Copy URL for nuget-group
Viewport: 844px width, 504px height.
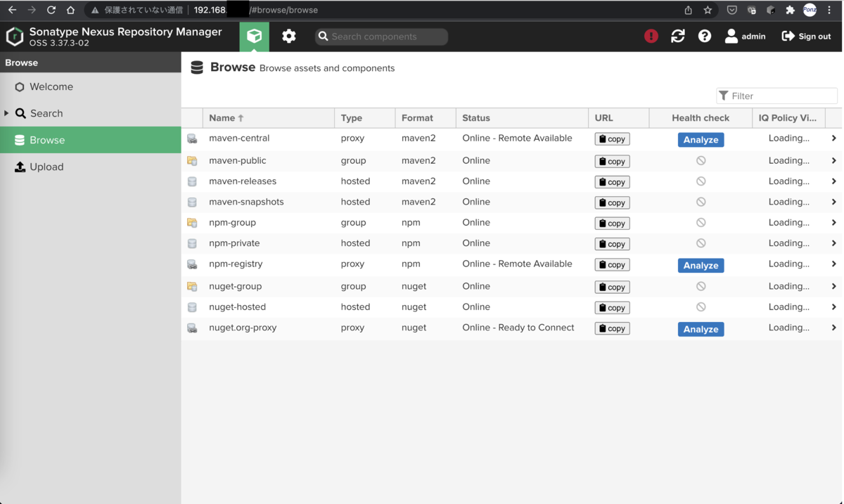(612, 287)
